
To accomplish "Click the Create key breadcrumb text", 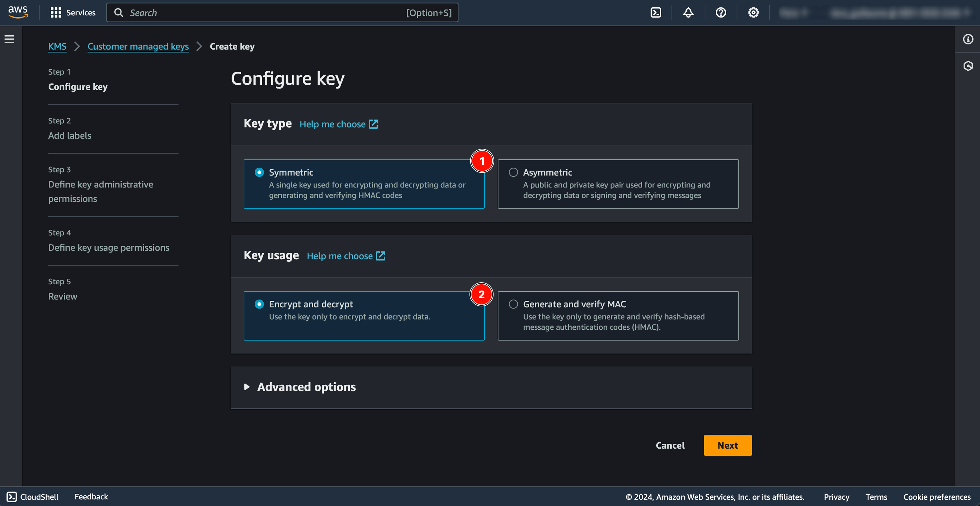I will coord(232,47).
